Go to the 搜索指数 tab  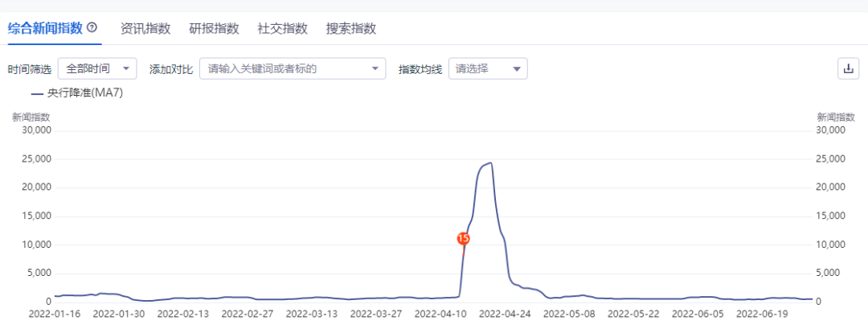(x=351, y=29)
